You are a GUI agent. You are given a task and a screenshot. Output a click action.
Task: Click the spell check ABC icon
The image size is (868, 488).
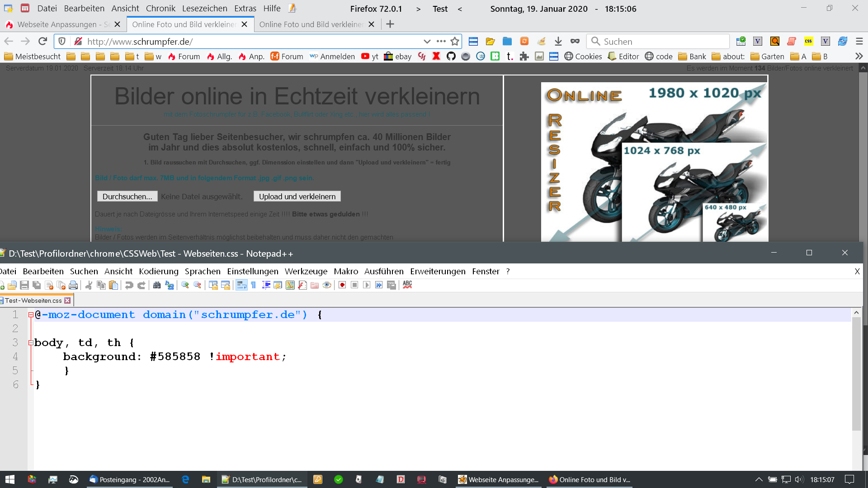(x=407, y=285)
